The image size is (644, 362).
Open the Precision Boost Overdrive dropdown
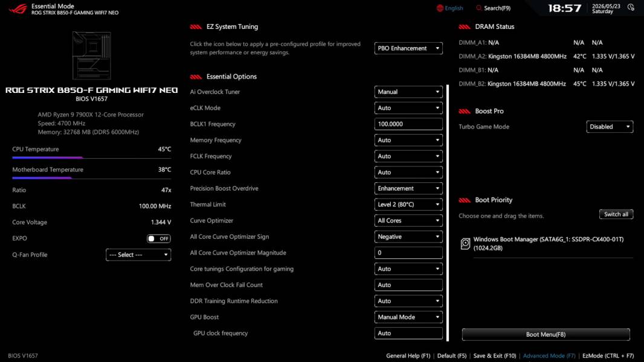(408, 188)
